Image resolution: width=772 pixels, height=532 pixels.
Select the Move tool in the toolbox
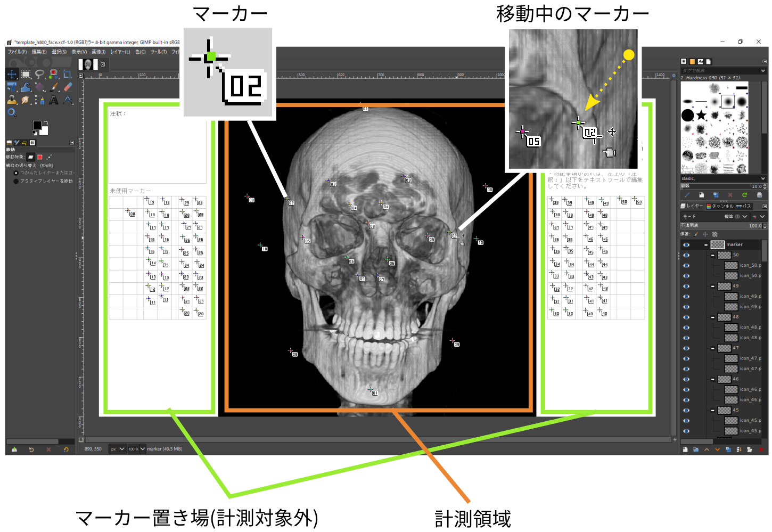(12, 74)
